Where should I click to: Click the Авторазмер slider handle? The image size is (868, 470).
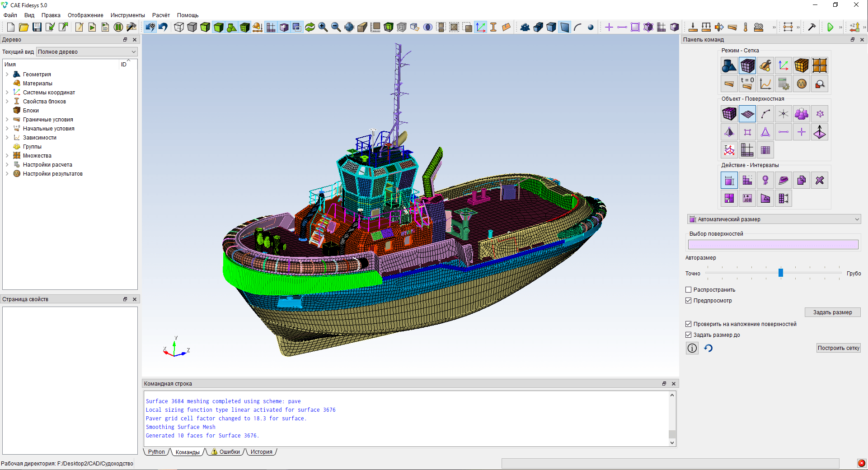pyautogui.click(x=780, y=273)
